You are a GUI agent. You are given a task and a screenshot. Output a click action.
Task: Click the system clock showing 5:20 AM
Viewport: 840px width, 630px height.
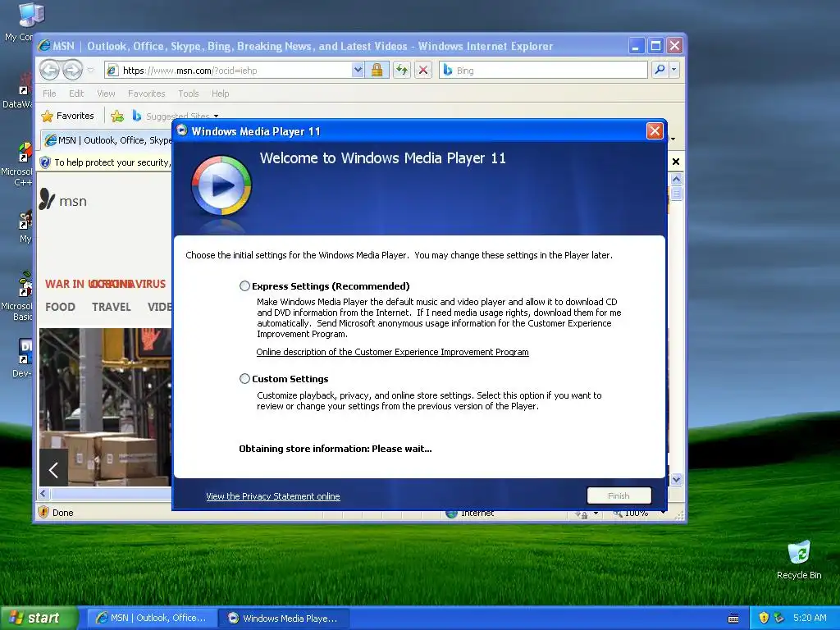810,618
